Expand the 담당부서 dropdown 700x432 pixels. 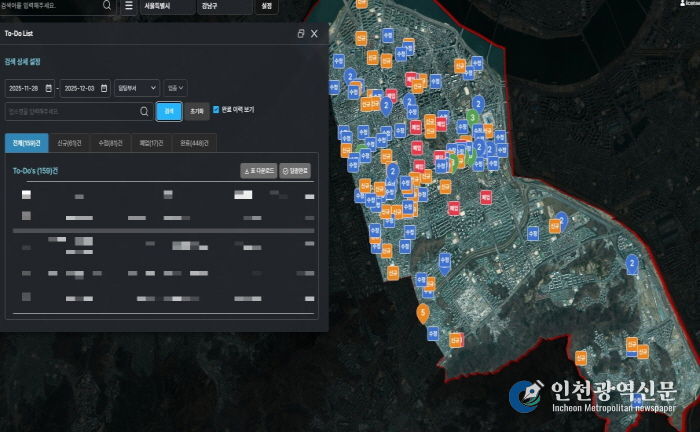(x=137, y=88)
